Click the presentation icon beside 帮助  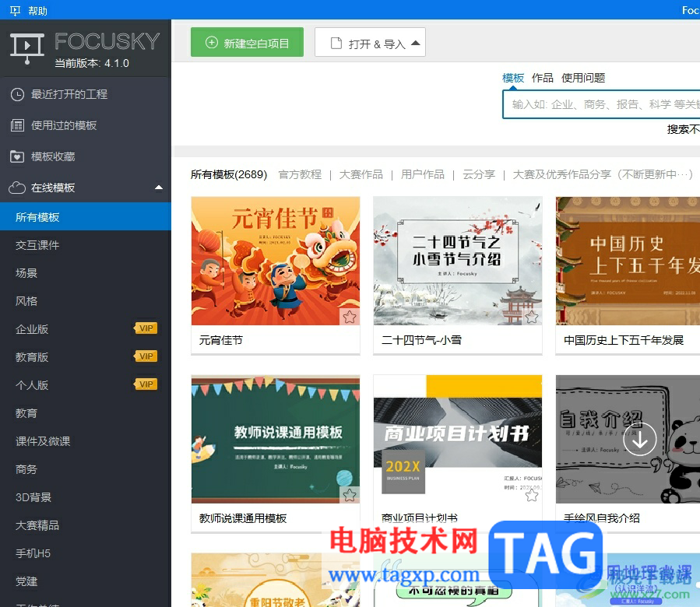[15, 10]
